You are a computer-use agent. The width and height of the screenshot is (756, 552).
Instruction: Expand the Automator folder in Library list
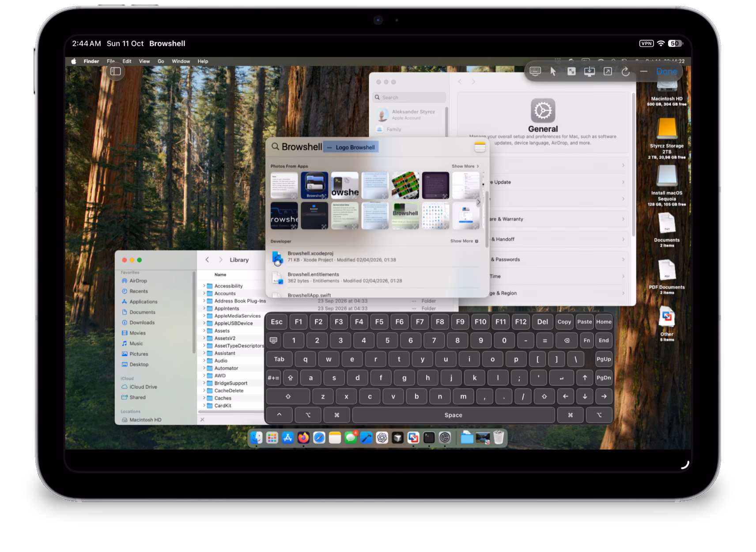(x=204, y=368)
